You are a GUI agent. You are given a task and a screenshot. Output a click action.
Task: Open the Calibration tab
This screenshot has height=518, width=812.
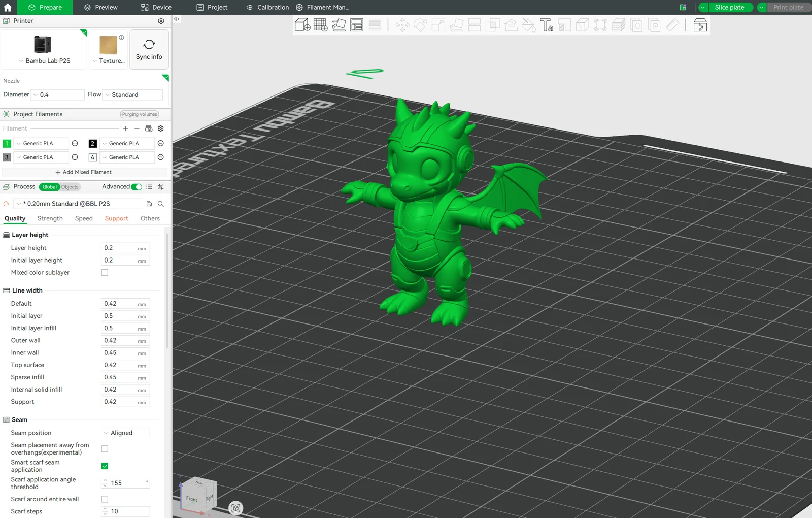pos(267,7)
